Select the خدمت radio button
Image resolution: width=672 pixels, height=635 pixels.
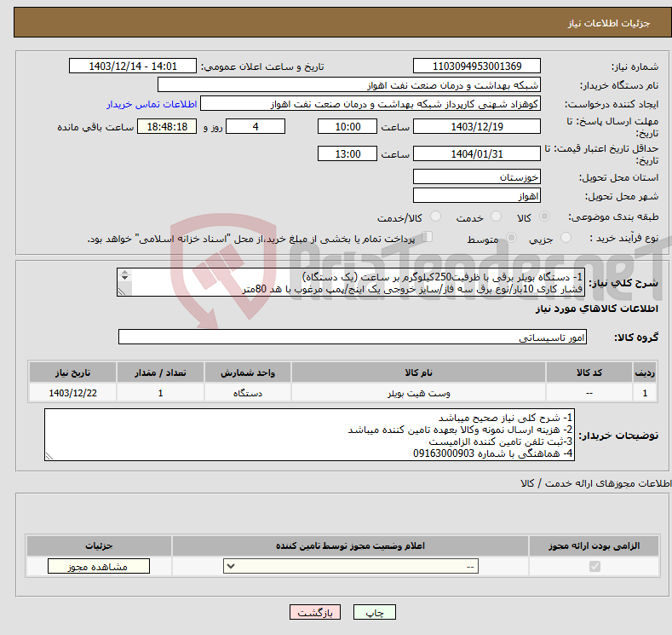pyautogui.click(x=497, y=216)
